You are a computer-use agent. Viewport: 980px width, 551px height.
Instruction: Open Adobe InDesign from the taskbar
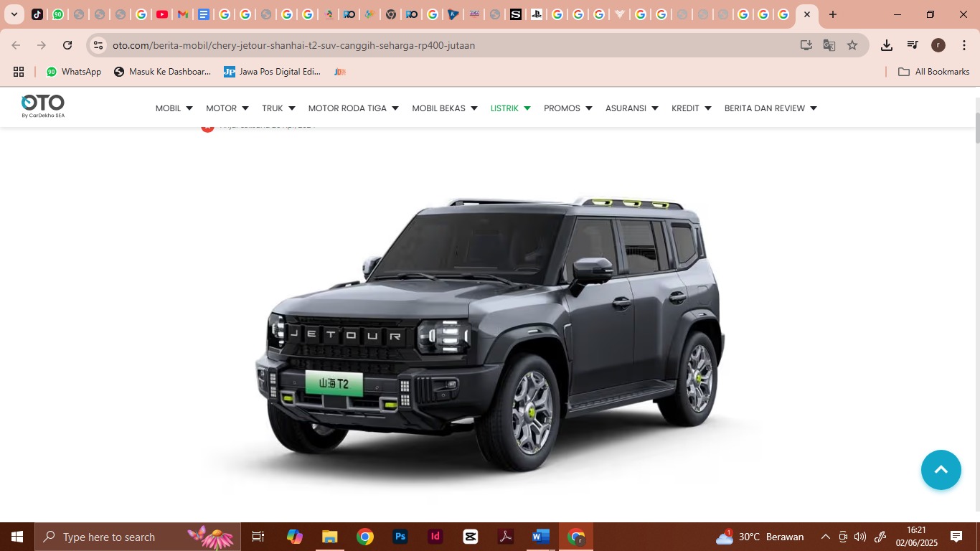435,537
